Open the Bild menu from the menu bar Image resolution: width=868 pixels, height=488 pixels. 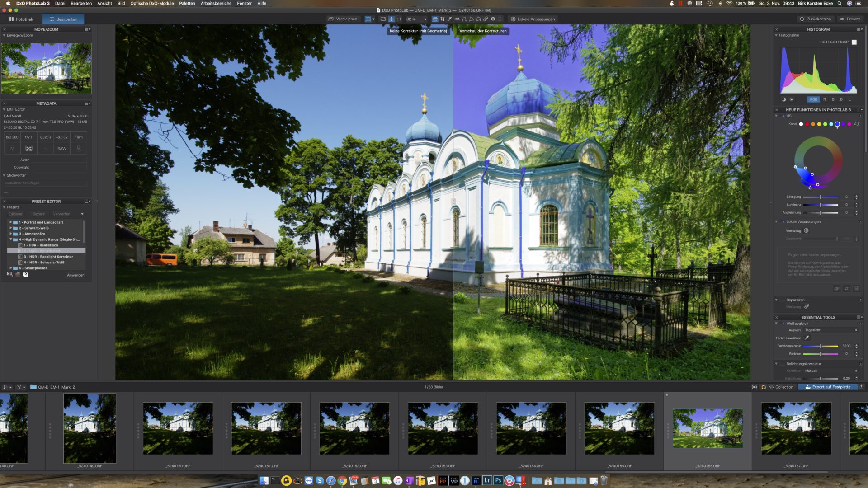click(121, 3)
